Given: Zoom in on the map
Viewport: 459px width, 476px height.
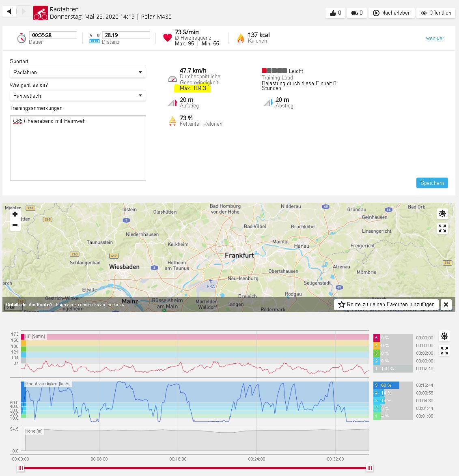Looking at the screenshot, I should pyautogui.click(x=15, y=214).
